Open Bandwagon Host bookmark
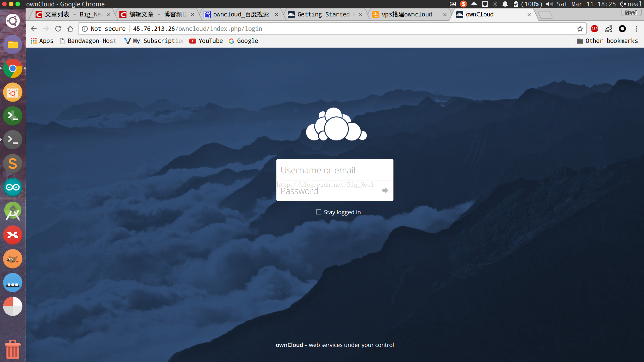 (88, 41)
